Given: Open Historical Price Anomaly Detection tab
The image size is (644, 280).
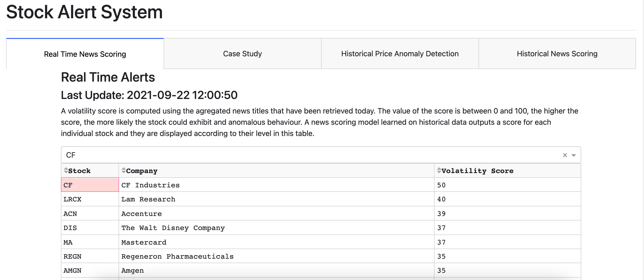Looking at the screenshot, I should click(x=400, y=53).
